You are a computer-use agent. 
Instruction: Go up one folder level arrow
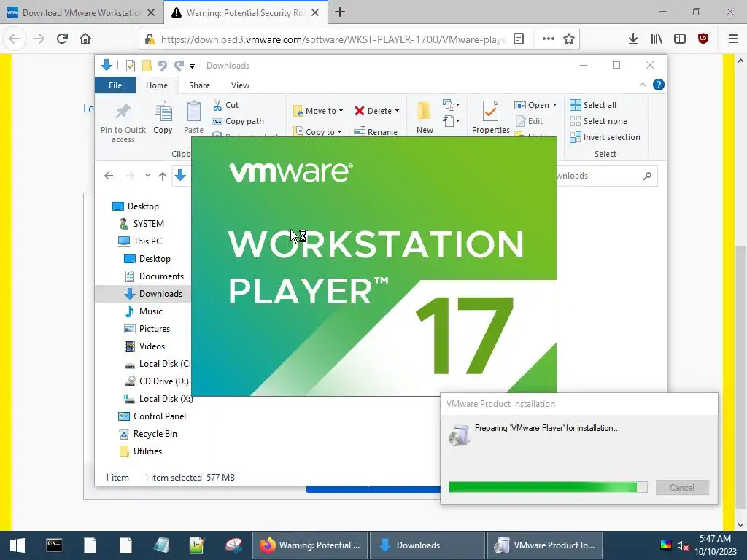click(x=163, y=176)
